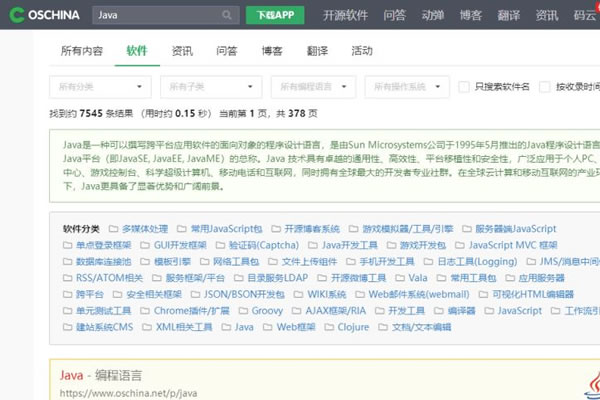Open the 服务器端JavaScript category link
Image resolution: width=600 pixels, height=400 pixels.
tap(515, 229)
